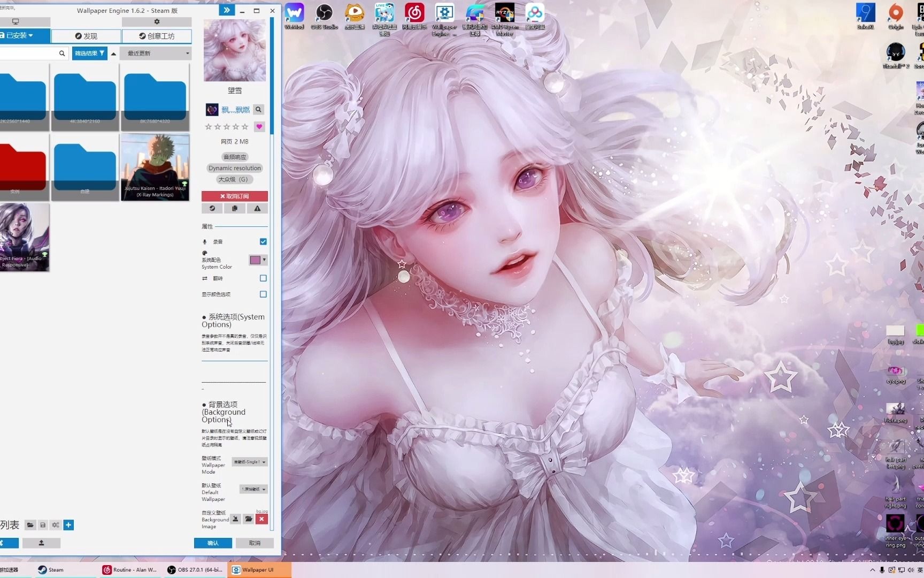This screenshot has height=578, width=924.
Task: Click the upload icon button at bottom
Action: [x=41, y=543]
